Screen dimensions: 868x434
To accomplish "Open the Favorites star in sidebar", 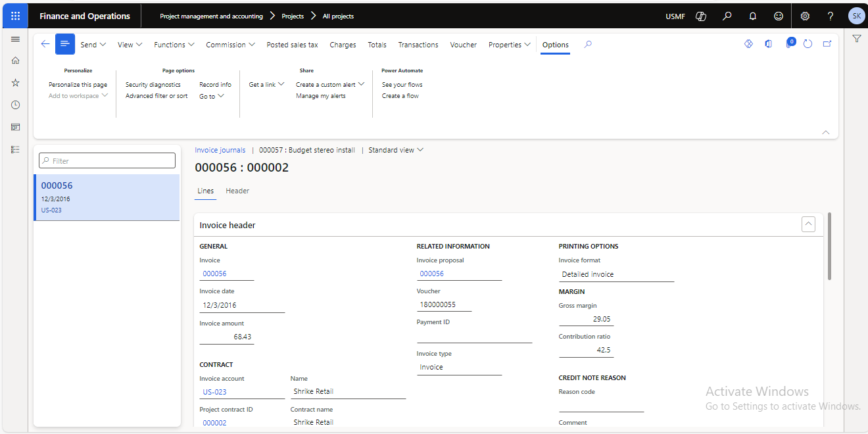I will (16, 83).
